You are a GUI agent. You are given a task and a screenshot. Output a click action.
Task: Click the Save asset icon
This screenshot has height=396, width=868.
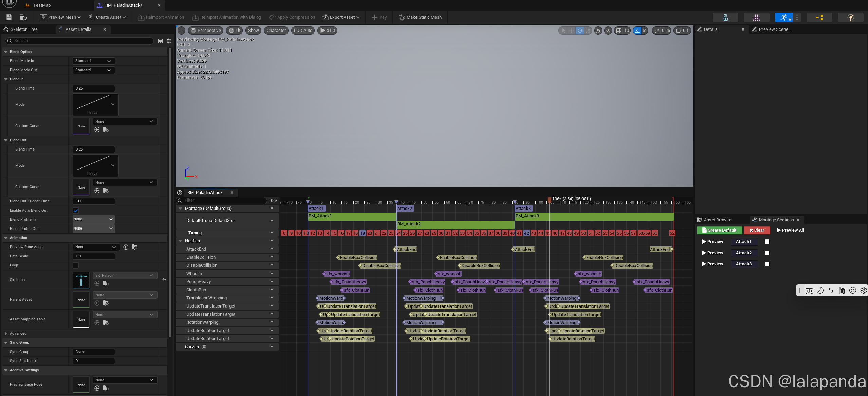pos(9,17)
